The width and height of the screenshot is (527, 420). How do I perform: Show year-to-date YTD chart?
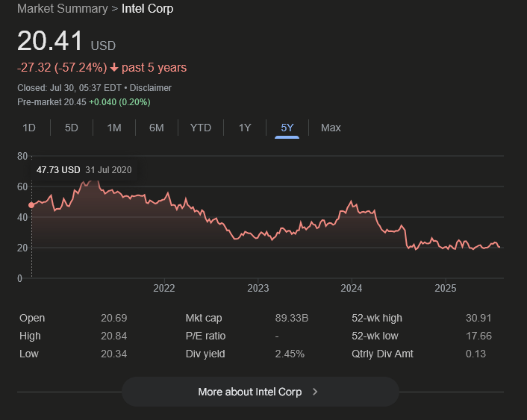click(201, 128)
